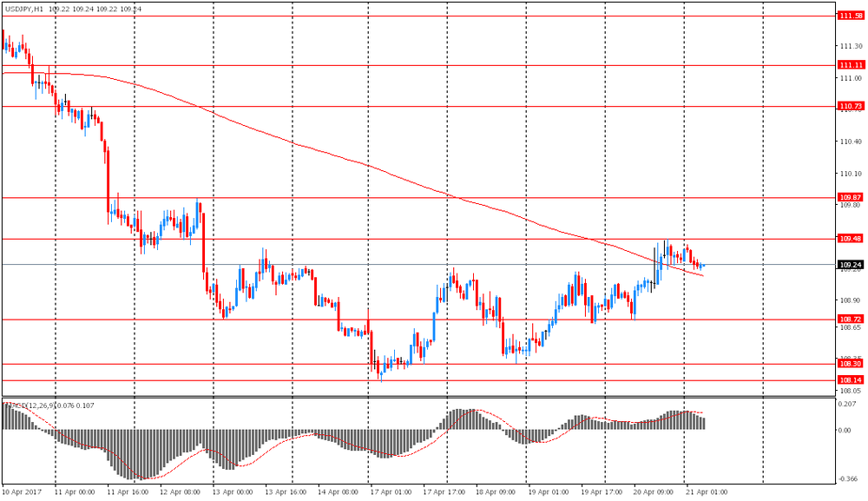Click the 13 Apr 16:00 time label

click(285, 491)
